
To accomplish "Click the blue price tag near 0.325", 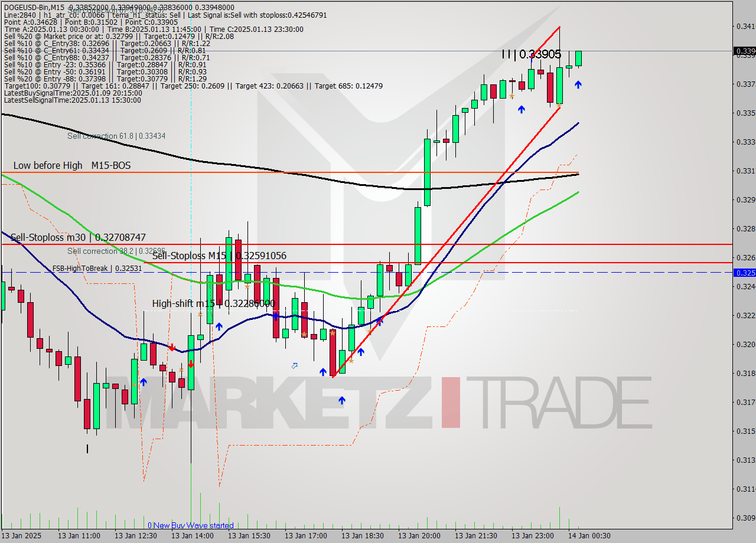I will click(744, 273).
